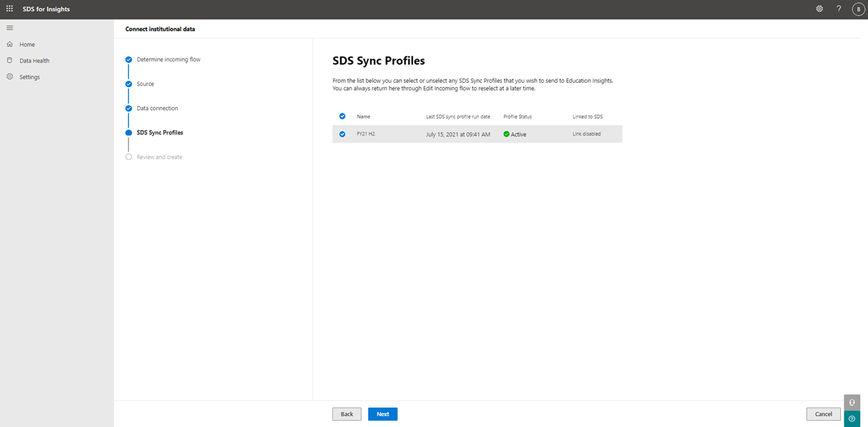The height and width of the screenshot is (427, 868).
Task: Open the teal help widget icon
Action: [852, 419]
